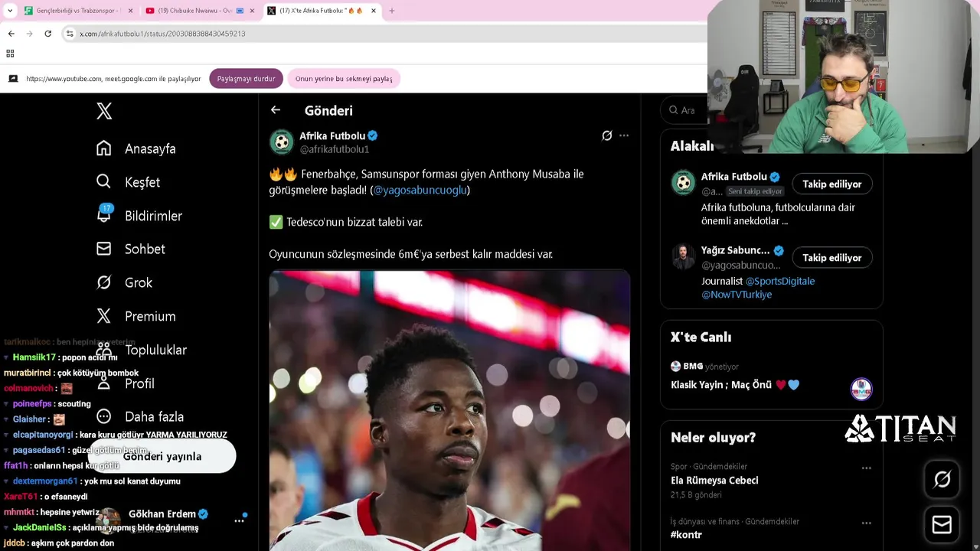The height and width of the screenshot is (551, 980).
Task: Click Paylaşmayı durdur button
Action: [246, 79]
